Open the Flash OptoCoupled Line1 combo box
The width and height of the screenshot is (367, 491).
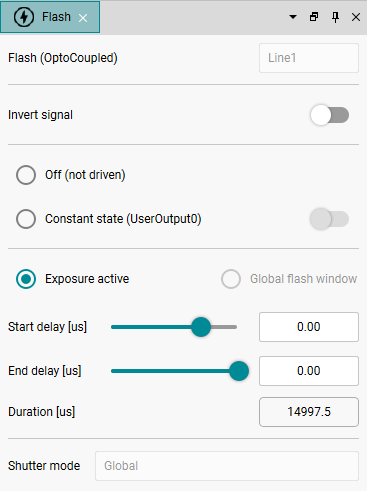pos(309,58)
